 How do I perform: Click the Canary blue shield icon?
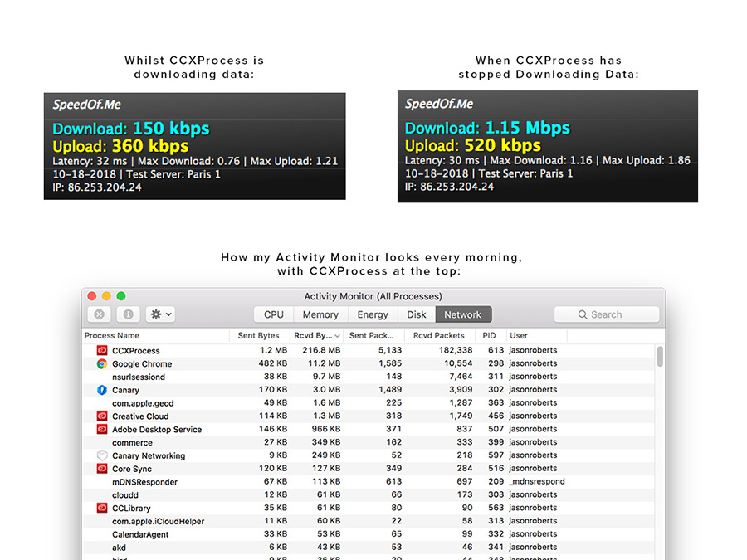click(102, 390)
